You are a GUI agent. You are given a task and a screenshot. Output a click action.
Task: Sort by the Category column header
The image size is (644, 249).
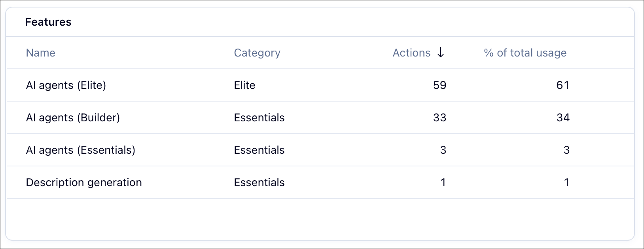point(257,53)
